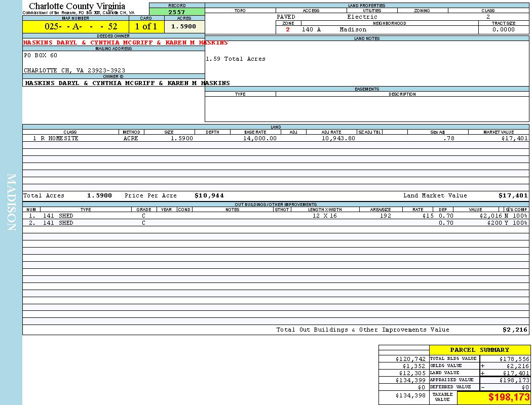Click the Madison neighborhood entry
This screenshot has width=532, height=405.
pos(353,30)
